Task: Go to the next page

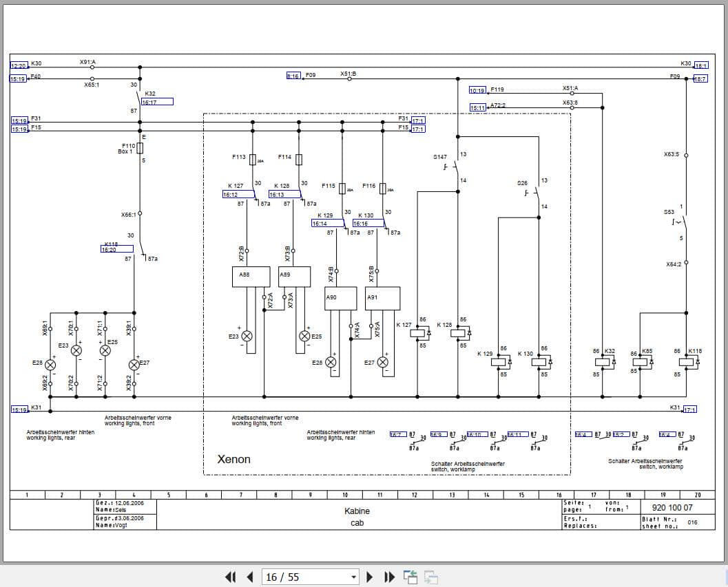Action: (370, 577)
